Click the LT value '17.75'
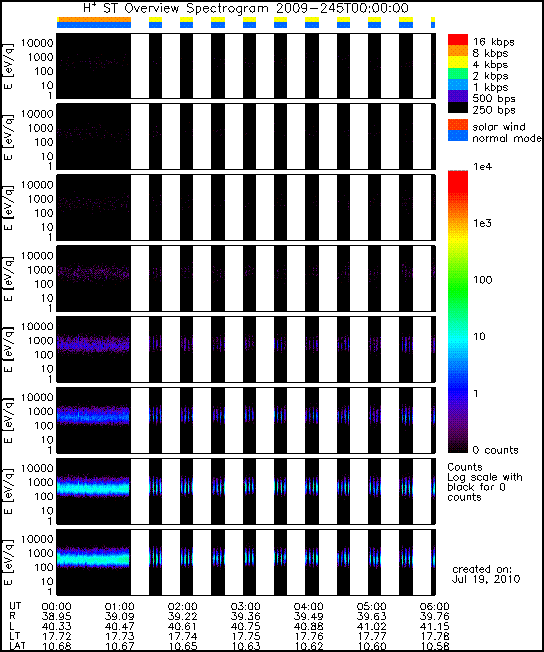The width and height of the screenshot is (544, 652). 245,636
